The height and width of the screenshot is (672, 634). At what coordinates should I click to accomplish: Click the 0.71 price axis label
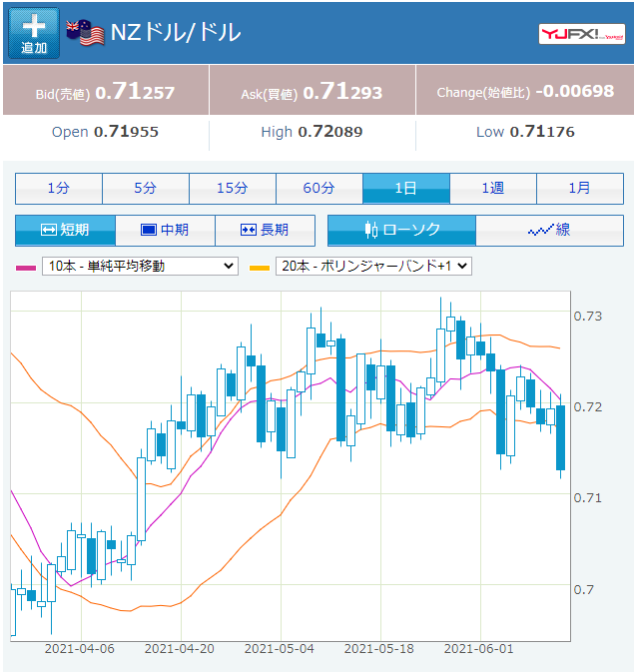tap(588, 498)
